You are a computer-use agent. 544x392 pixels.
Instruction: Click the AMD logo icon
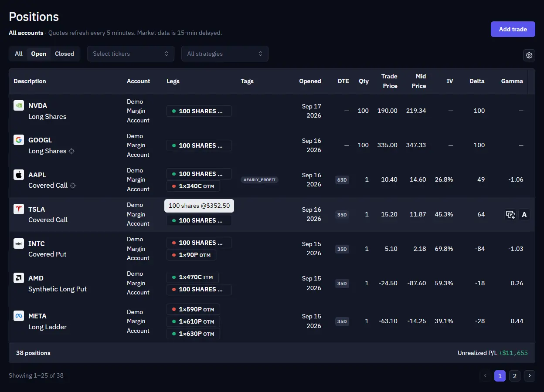19,278
